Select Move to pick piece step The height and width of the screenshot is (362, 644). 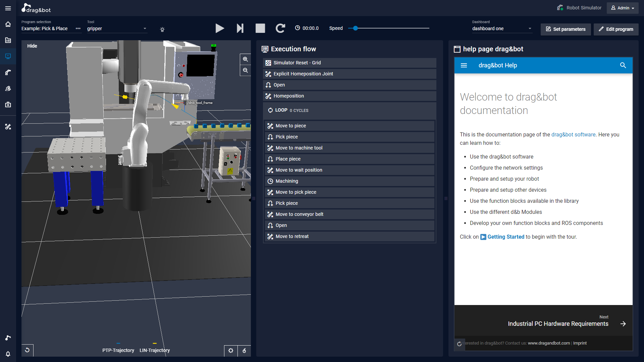[350, 192]
